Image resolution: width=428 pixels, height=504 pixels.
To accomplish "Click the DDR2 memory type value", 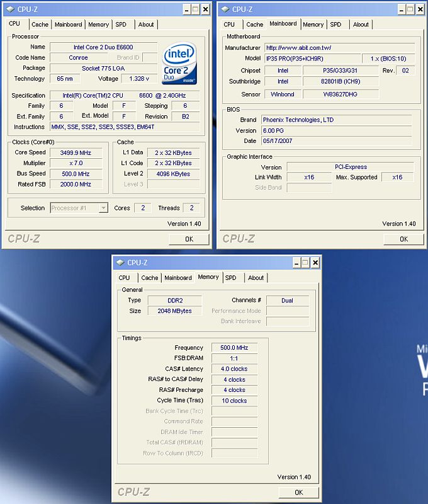I will 175,301.
